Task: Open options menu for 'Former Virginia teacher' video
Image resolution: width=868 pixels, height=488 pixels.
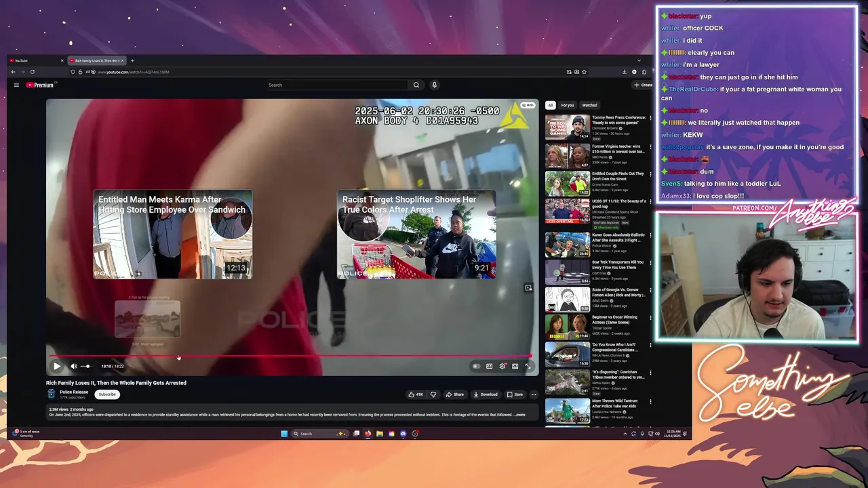Action: 650,146
